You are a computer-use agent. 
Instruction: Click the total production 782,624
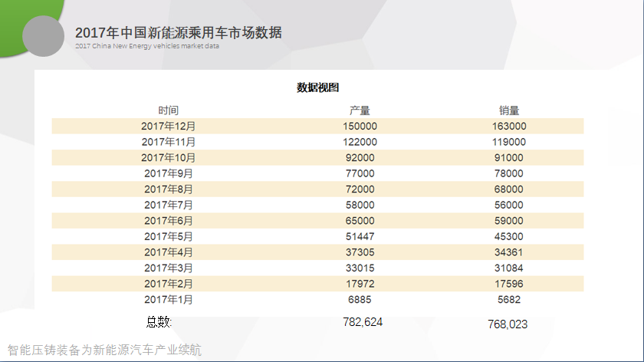click(x=363, y=322)
